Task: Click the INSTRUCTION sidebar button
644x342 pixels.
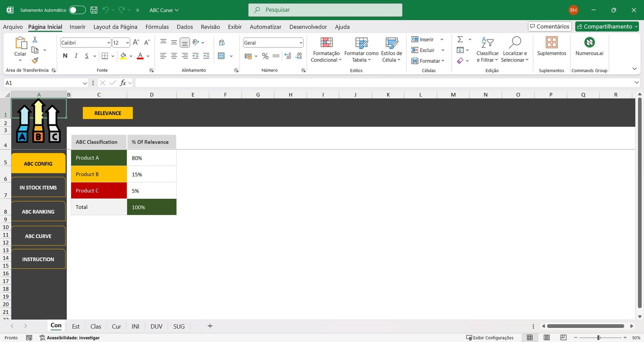Action: click(38, 260)
